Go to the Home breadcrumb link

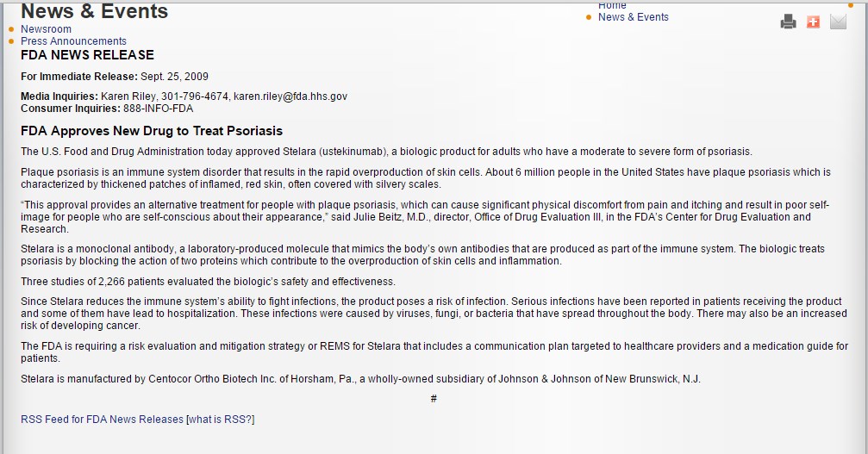point(612,5)
